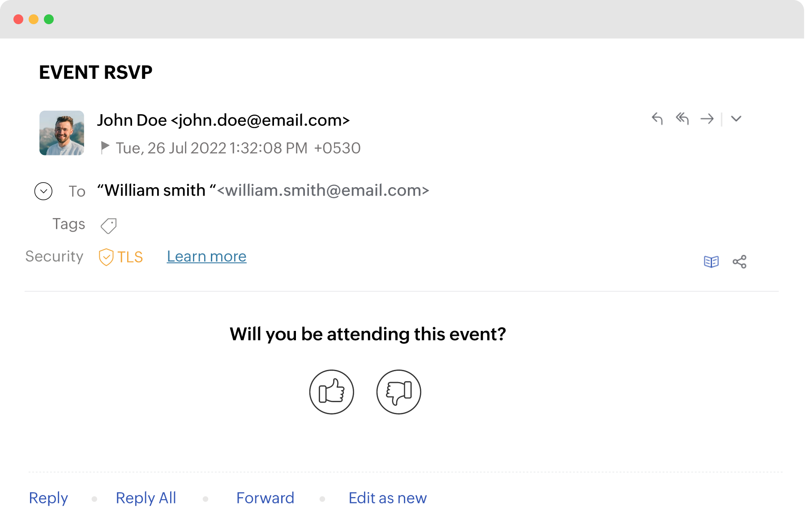
Task: Select Forward at the bottom
Action: pyautogui.click(x=265, y=498)
